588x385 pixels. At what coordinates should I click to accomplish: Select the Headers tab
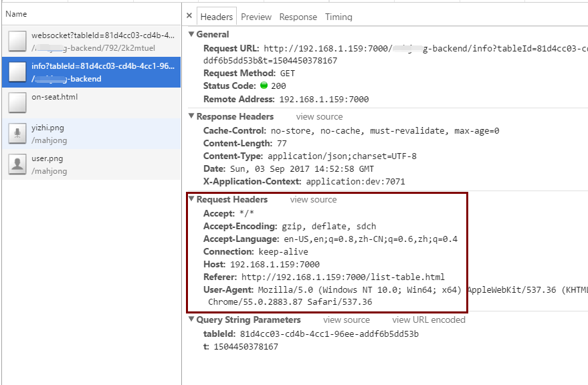tap(216, 17)
